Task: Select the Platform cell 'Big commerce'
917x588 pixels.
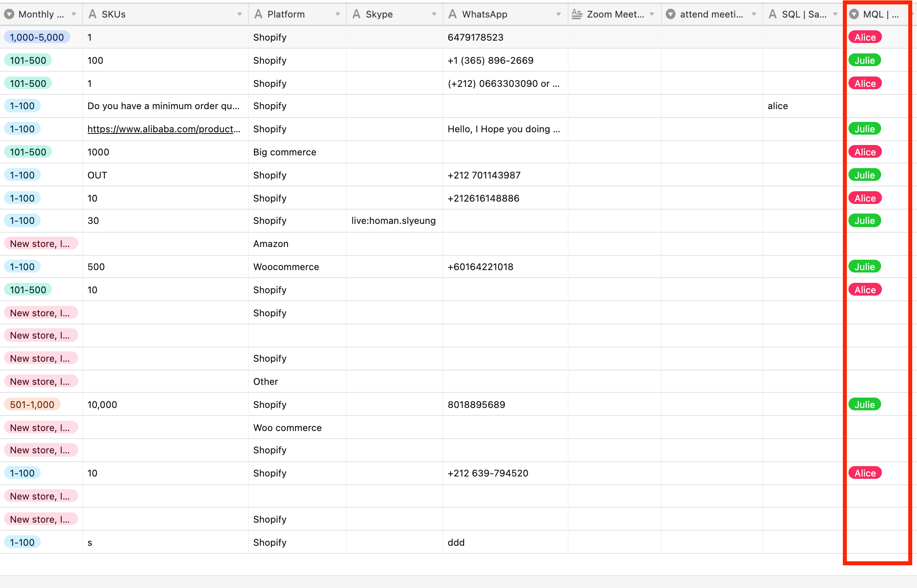Action: click(297, 152)
